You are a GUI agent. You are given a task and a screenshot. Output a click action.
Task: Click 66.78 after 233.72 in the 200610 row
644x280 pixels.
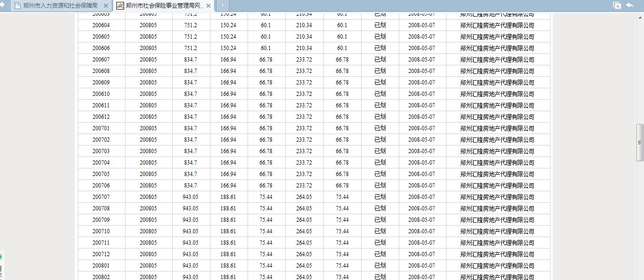[x=342, y=94]
